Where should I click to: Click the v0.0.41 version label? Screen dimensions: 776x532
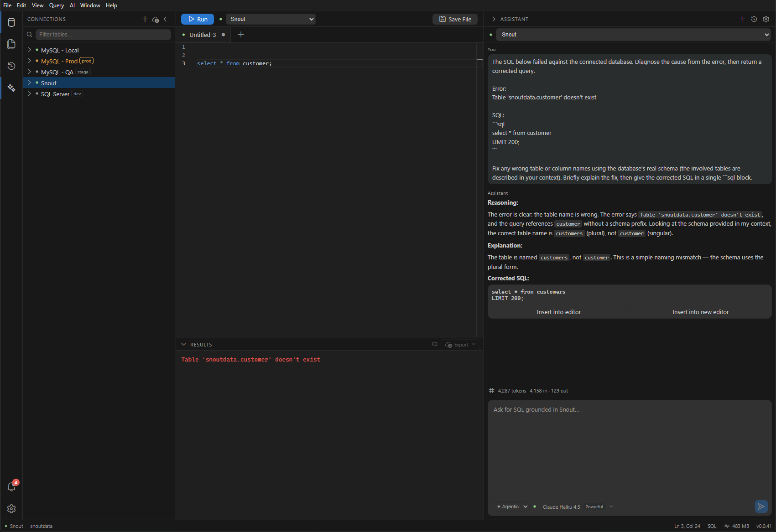coord(764,526)
